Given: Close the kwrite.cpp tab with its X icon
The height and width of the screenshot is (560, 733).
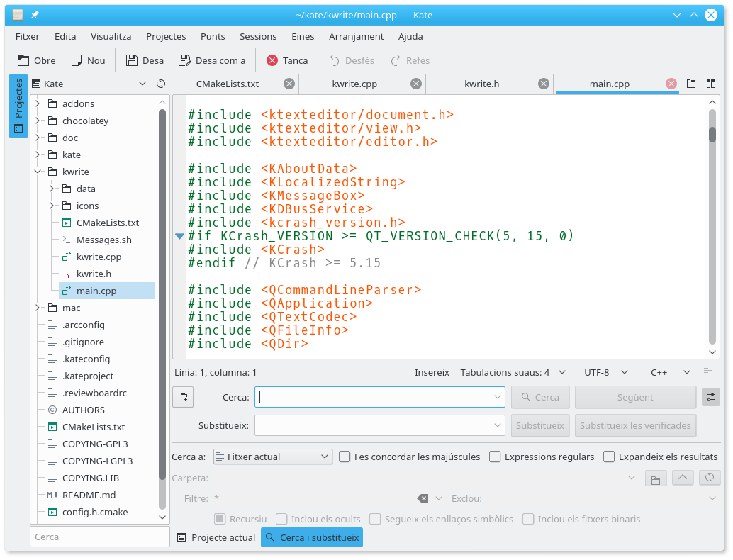Looking at the screenshot, I should tap(417, 84).
